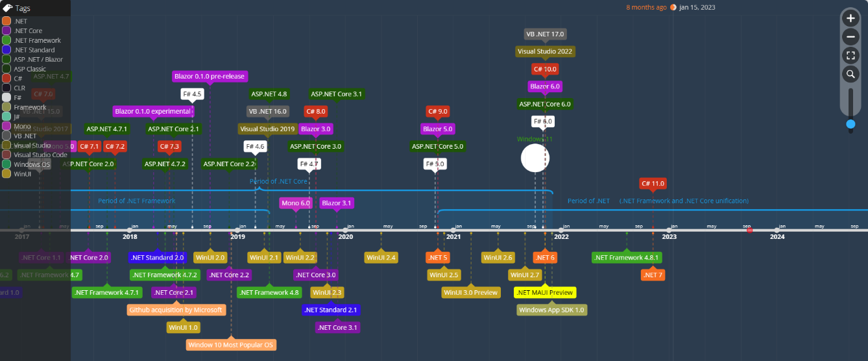Screen dimensions: 868x361
Task: Click the Tags label icon
Action: 8,8
